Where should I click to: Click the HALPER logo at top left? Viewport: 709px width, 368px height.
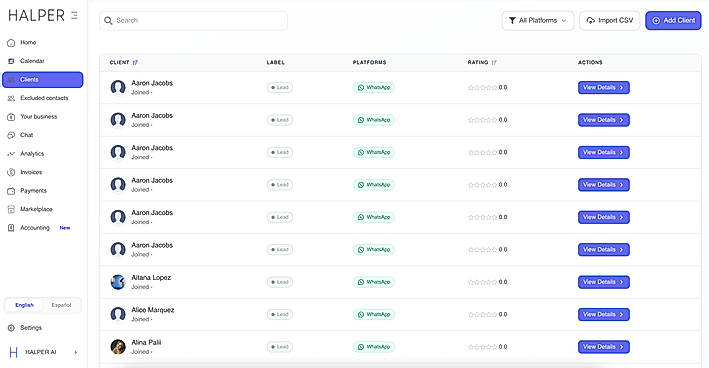click(x=37, y=15)
